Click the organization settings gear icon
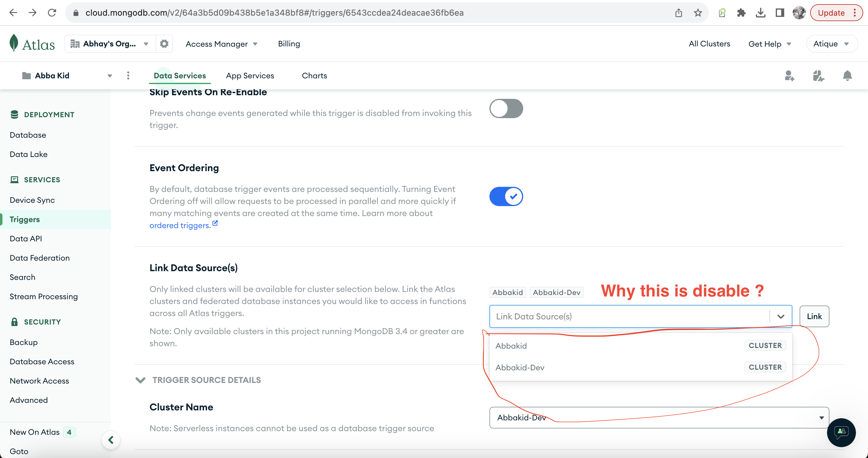The image size is (868, 458). click(164, 44)
